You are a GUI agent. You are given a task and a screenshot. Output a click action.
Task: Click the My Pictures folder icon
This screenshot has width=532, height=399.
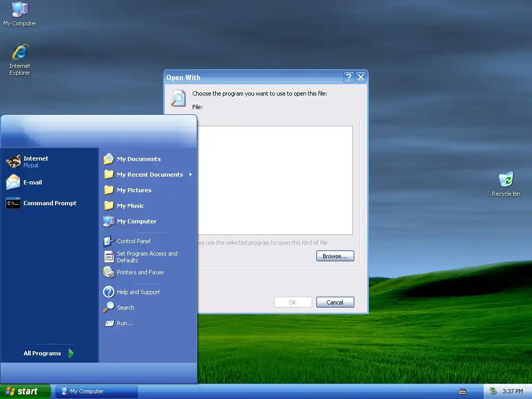pyautogui.click(x=109, y=190)
